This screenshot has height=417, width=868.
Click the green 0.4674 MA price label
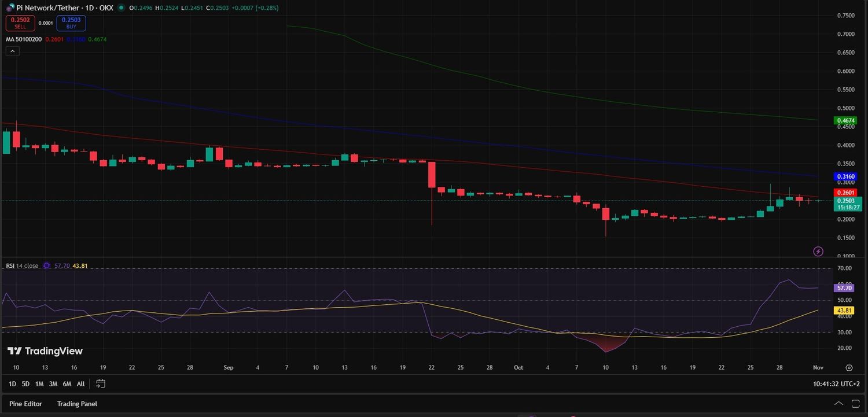click(846, 120)
